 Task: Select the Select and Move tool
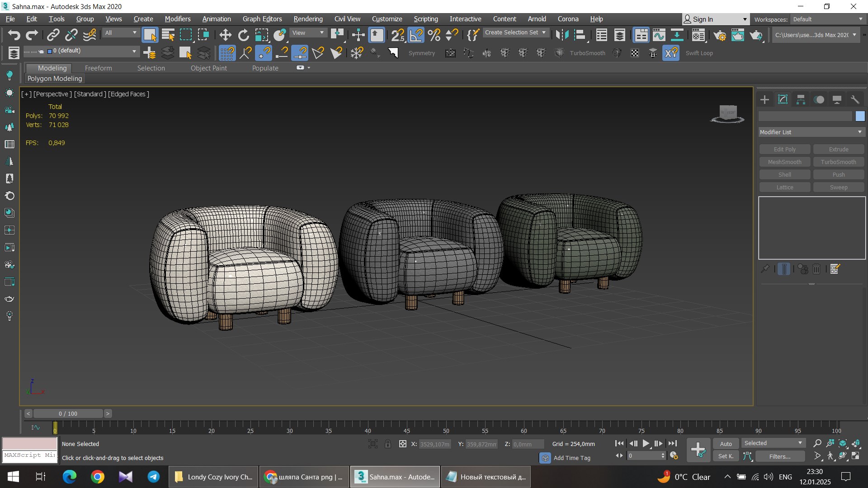[x=225, y=35]
